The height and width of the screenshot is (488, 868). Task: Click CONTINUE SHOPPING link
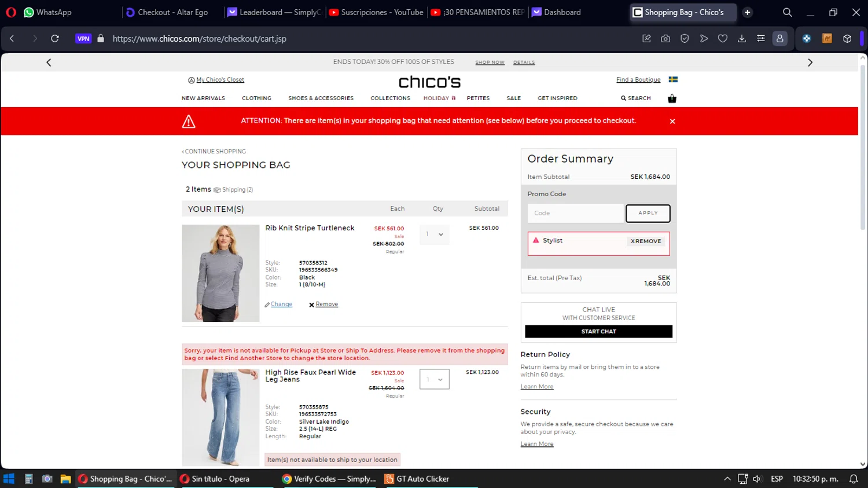coord(214,152)
